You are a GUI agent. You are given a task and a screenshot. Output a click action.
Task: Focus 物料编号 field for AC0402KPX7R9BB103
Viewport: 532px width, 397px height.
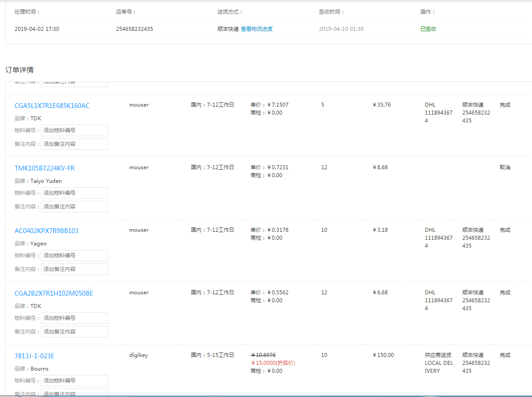coord(75,256)
